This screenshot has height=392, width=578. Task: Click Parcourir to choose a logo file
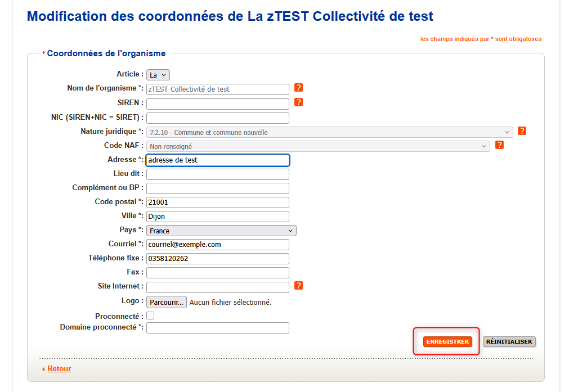point(166,302)
